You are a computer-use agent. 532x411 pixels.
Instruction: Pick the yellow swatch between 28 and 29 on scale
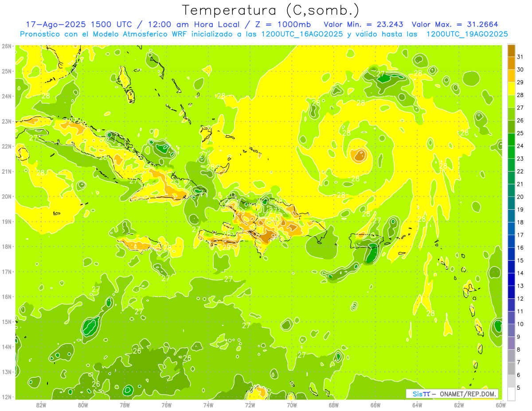click(x=511, y=89)
